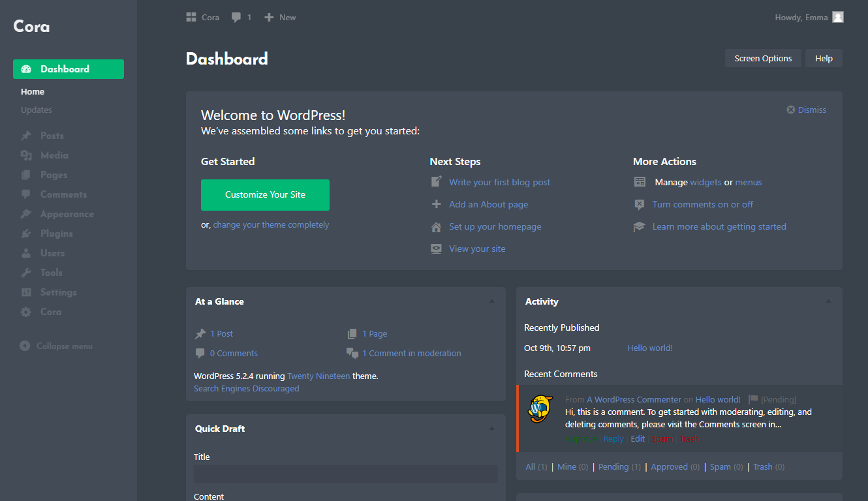Image resolution: width=868 pixels, height=501 pixels.
Task: Click the commenter's Wapuu avatar thumbnail
Action: [x=541, y=409]
